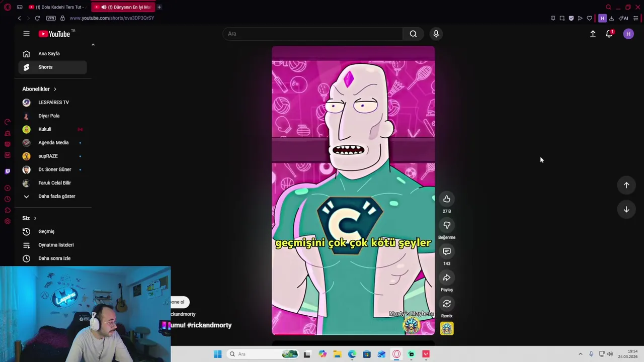The width and height of the screenshot is (644, 362).
Task: Pause the Shorts video player
Action: [x=353, y=191]
